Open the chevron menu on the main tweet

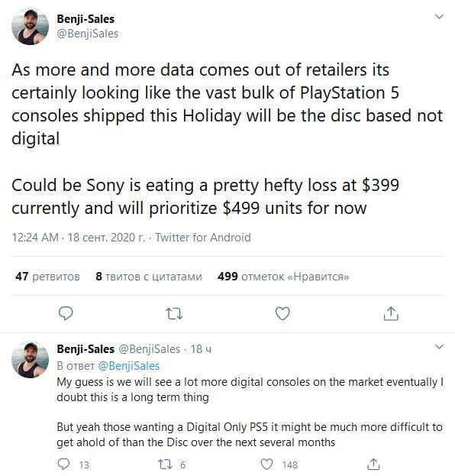[439, 17]
